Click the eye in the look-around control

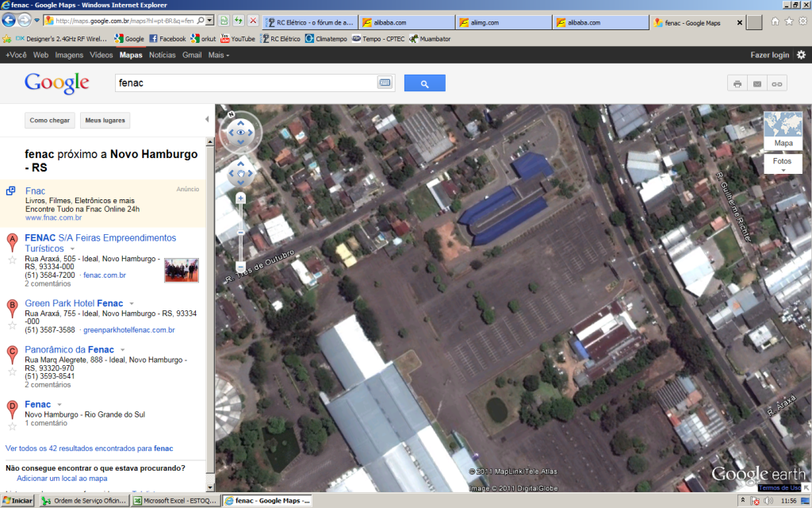point(241,133)
